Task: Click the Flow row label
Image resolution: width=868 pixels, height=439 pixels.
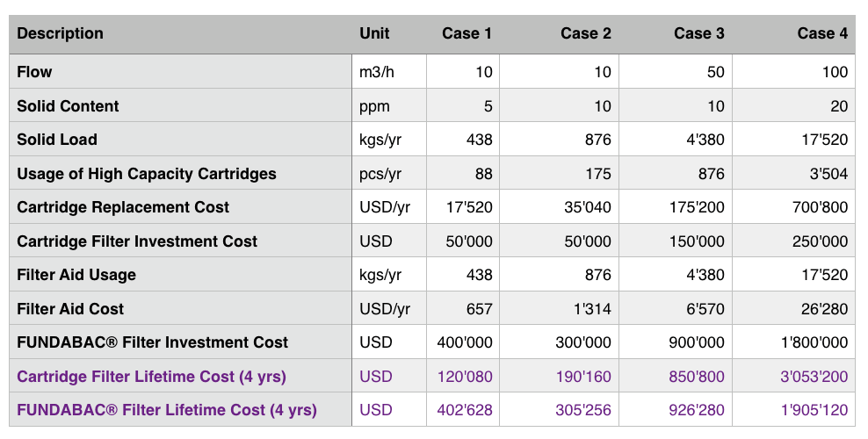Action: (x=34, y=72)
